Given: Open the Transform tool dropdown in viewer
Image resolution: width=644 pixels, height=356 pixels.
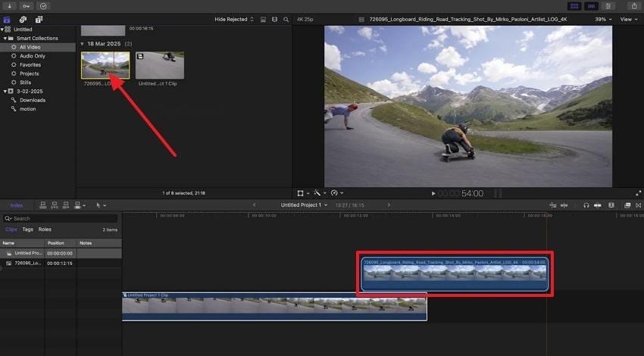Looking at the screenshot, I should pyautogui.click(x=303, y=193).
